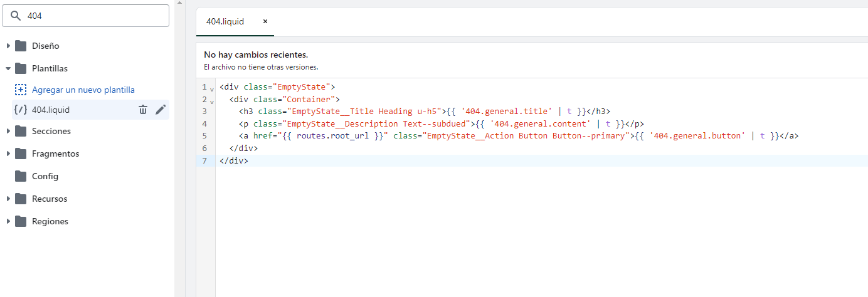The width and height of the screenshot is (868, 297).
Task: Click the Fragmentos folder icon
Action: click(21, 154)
